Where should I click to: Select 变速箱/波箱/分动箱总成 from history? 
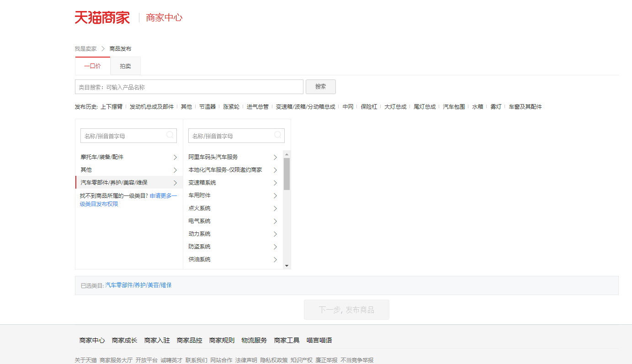305,106
